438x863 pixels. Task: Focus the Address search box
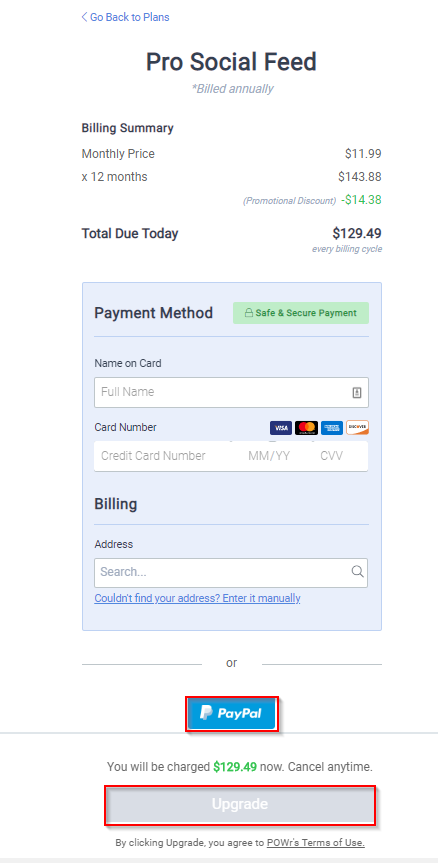click(231, 573)
